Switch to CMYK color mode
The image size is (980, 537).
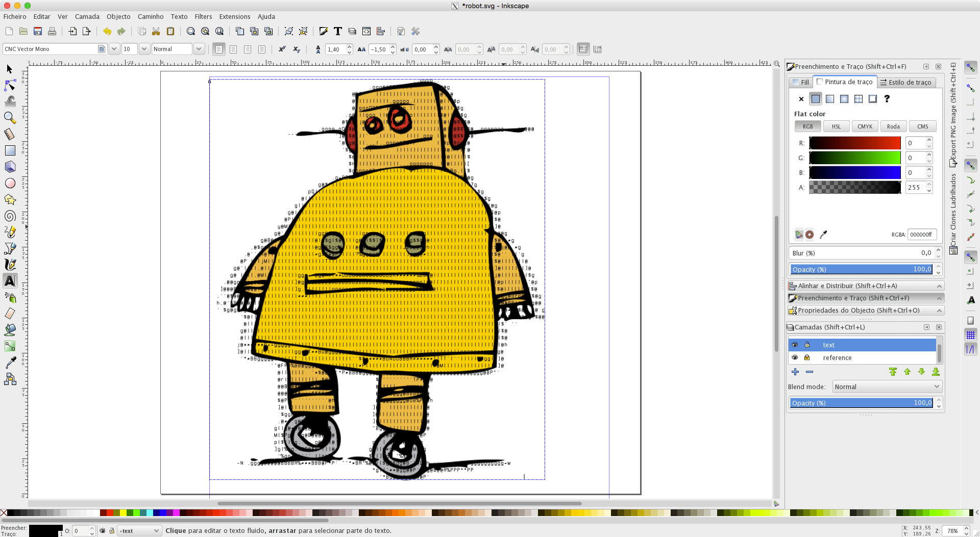click(865, 126)
